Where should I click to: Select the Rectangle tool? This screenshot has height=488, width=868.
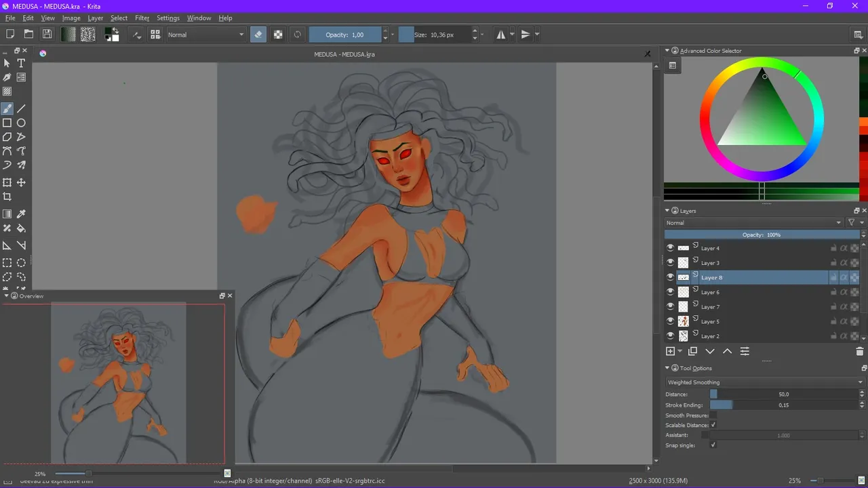pos(7,123)
